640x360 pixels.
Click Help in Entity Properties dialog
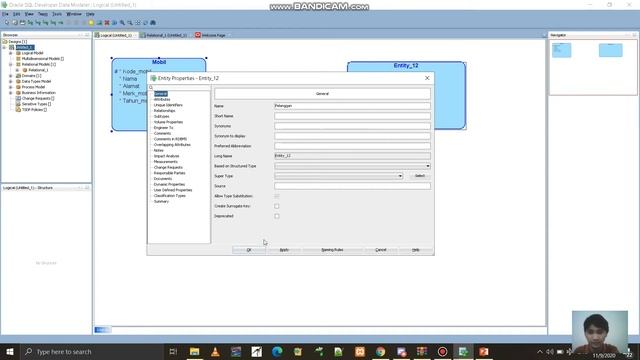(416, 250)
